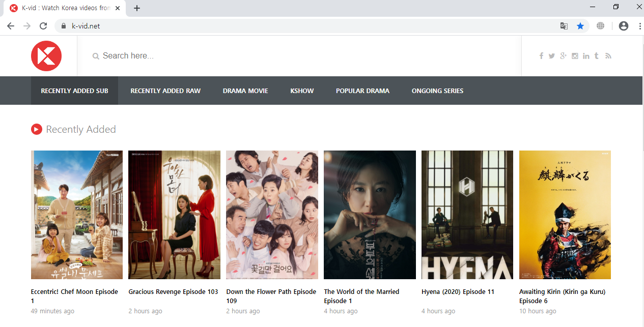Click Eccentric! Chef Moon Episode 1 title
Image resolution: width=644 pixels, height=327 pixels.
tap(74, 296)
